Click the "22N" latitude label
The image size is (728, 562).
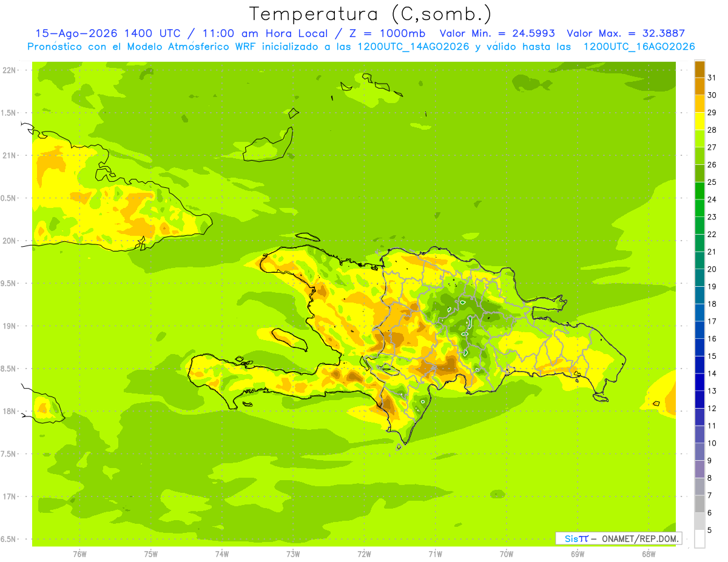[9, 70]
